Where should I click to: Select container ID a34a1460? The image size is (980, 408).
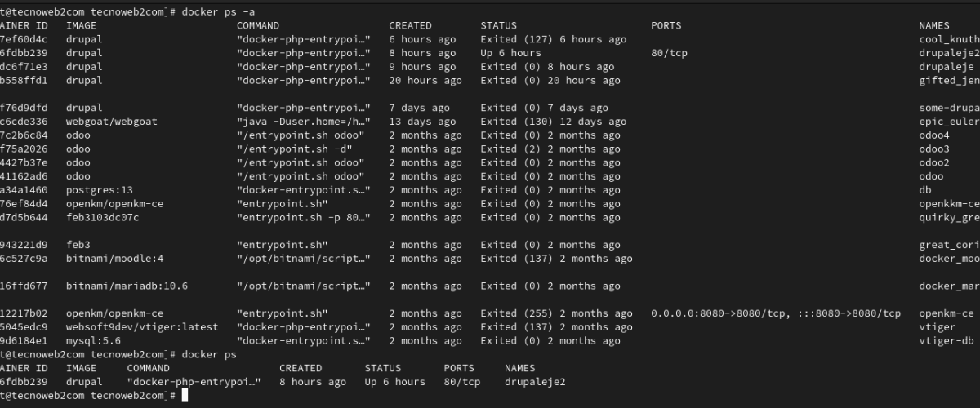(24, 190)
